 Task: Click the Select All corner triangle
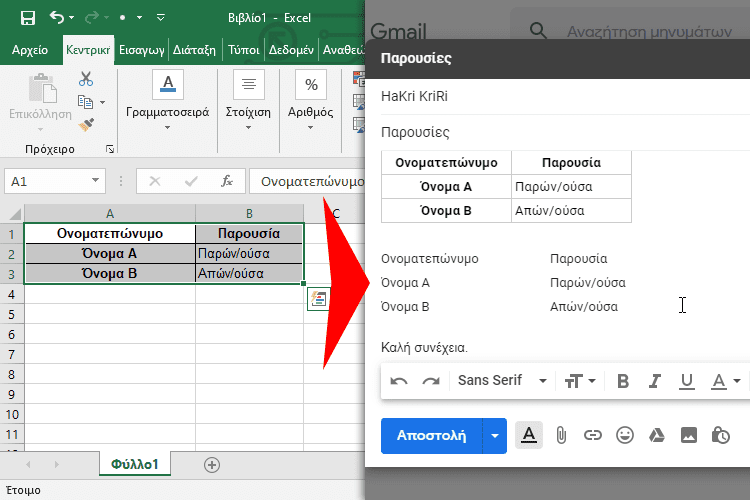[14, 213]
